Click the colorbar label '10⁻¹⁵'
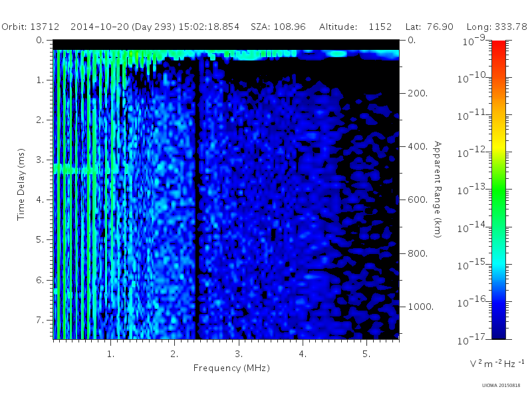The image size is (532, 399). tap(473, 265)
